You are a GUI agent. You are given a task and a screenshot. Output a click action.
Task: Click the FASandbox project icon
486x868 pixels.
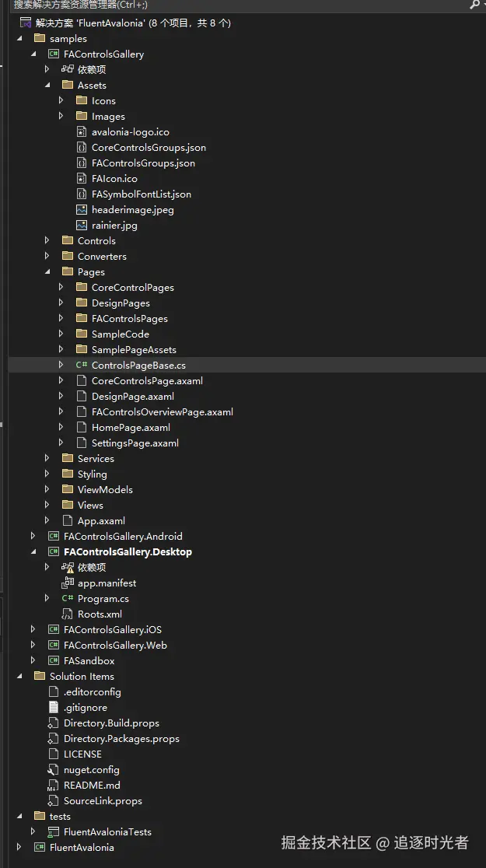[54, 660]
